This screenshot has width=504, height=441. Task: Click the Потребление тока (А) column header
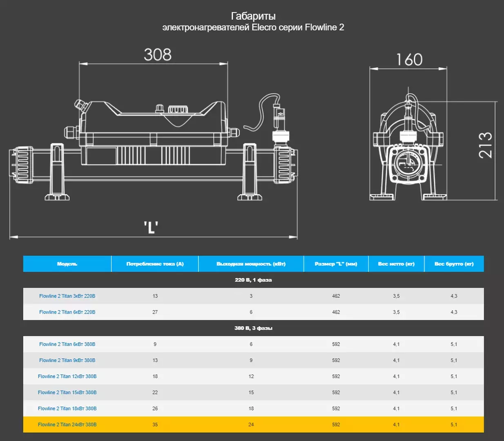point(155,264)
